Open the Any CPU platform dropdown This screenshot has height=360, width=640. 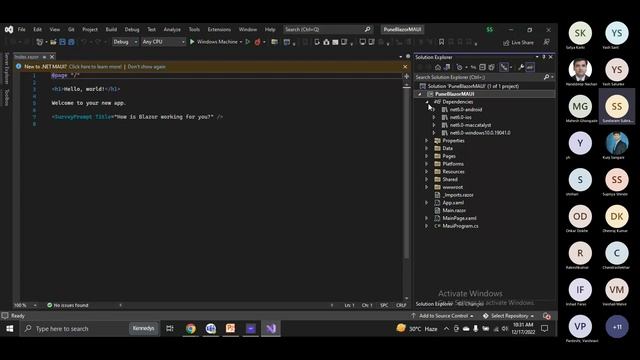point(163,42)
